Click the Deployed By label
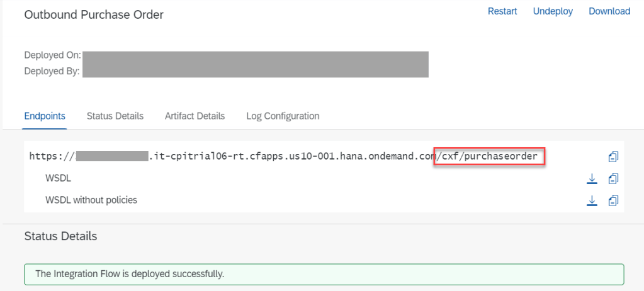Screen dimensions: 644x291 click(52, 71)
